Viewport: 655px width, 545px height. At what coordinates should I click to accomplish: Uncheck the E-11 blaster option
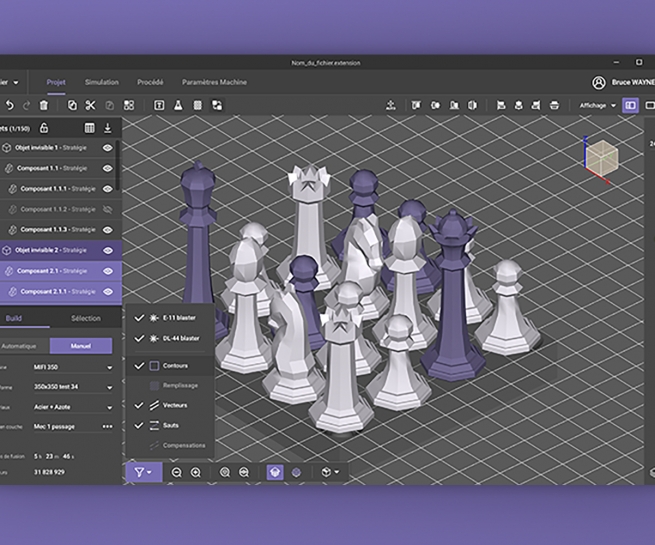pos(140,318)
